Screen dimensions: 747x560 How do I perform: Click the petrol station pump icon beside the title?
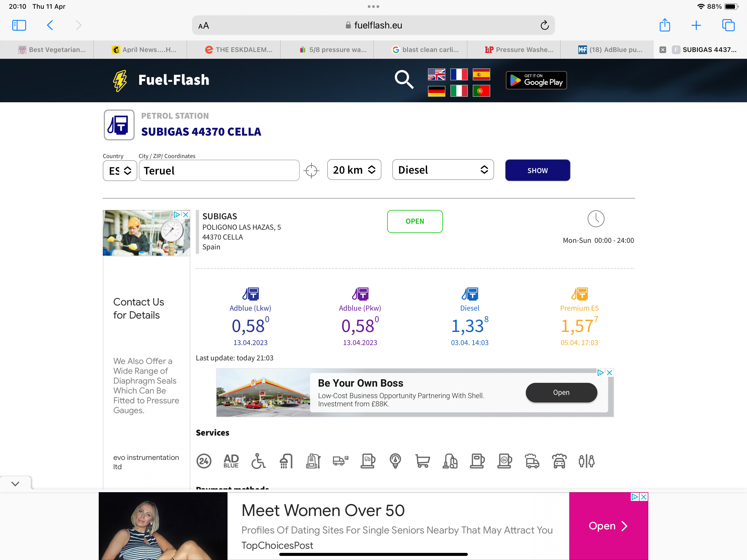(119, 125)
